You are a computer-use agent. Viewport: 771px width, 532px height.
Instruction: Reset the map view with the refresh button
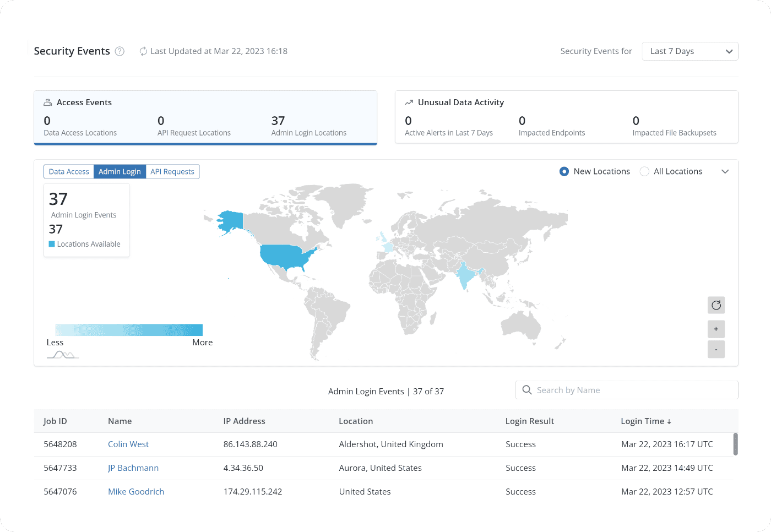pyautogui.click(x=716, y=305)
